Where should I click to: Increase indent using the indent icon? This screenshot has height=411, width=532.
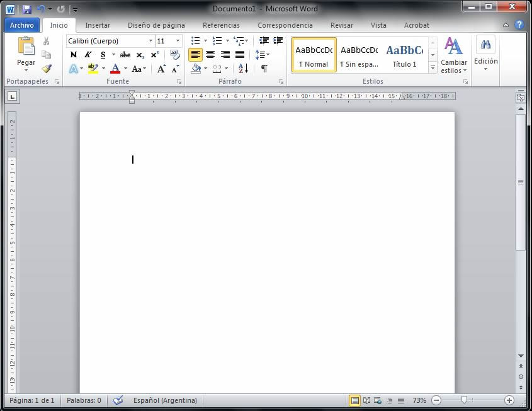pyautogui.click(x=278, y=41)
